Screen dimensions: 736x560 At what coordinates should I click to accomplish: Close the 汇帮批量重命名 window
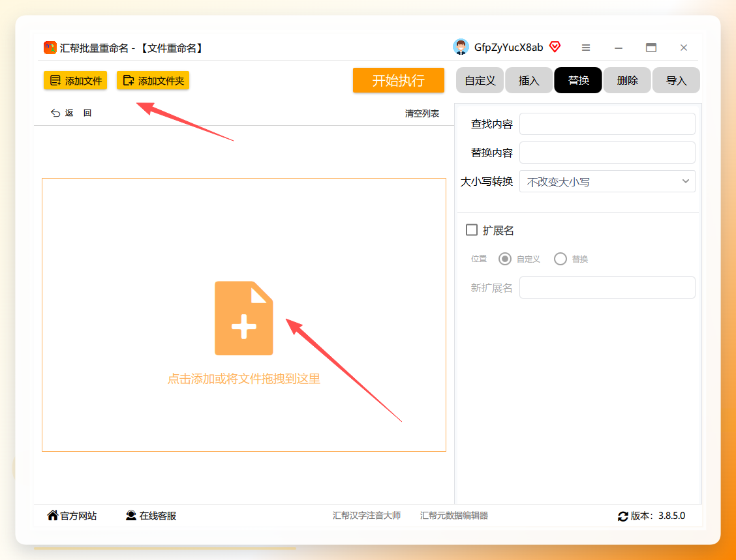(x=684, y=48)
